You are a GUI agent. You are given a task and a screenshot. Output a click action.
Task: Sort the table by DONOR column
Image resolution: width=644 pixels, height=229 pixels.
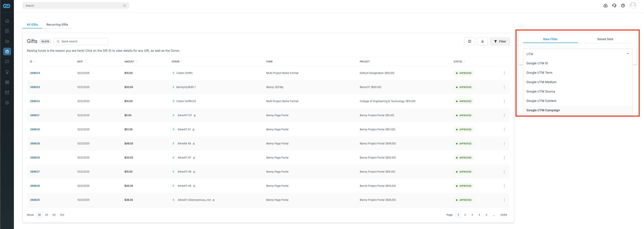click(x=177, y=62)
